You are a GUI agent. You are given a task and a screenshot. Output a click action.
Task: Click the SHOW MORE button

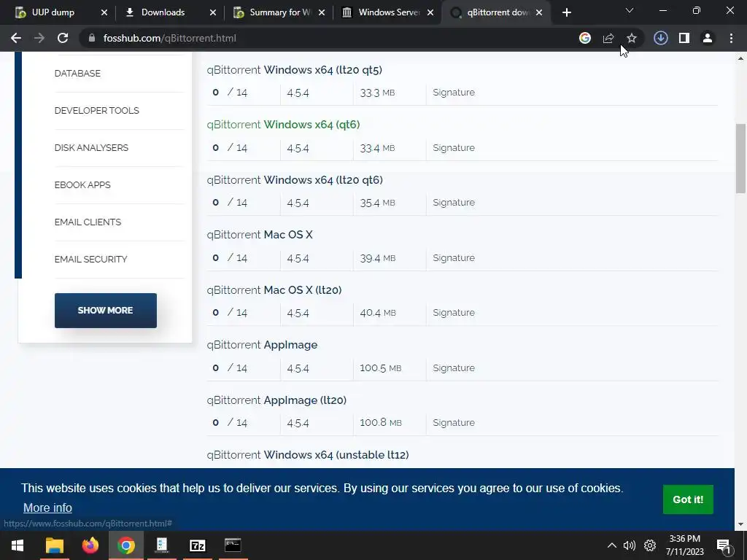click(105, 311)
